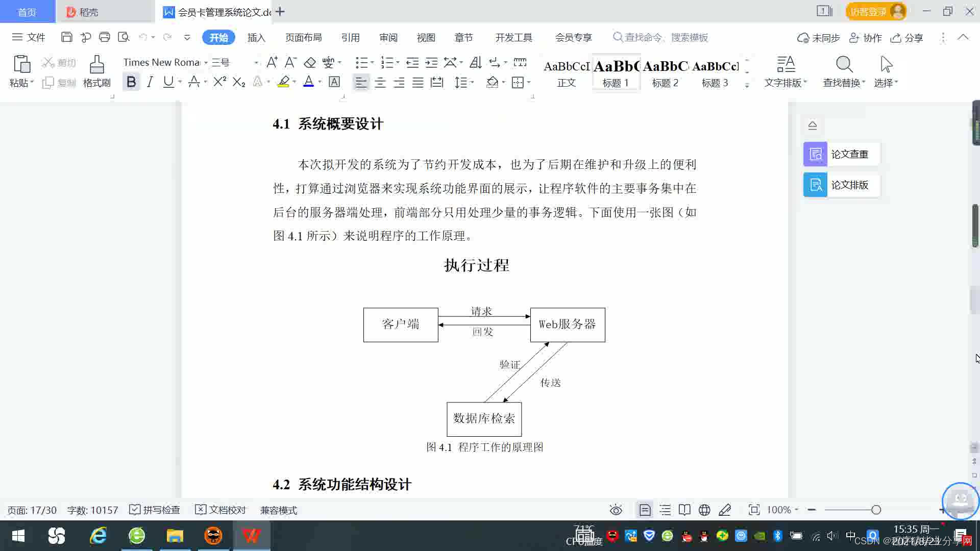Click the 分享 share button
The image size is (980, 551).
[907, 38]
